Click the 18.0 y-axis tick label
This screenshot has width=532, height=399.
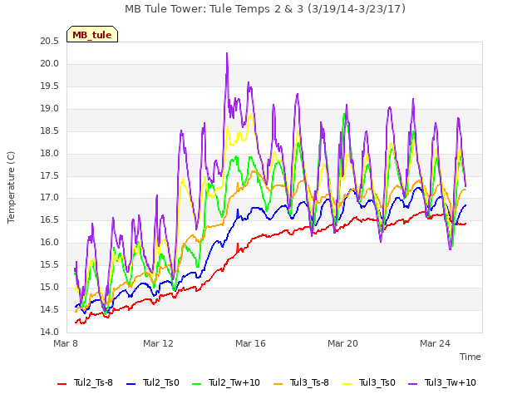click(x=50, y=153)
